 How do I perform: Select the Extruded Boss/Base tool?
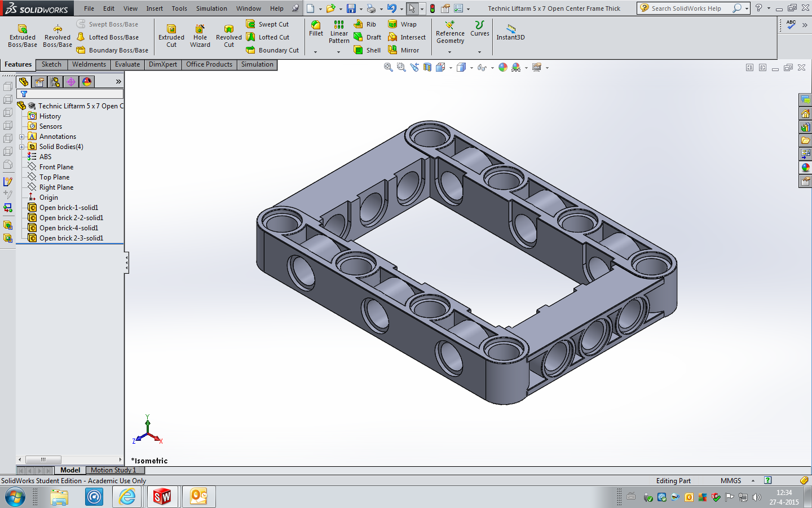click(x=23, y=36)
